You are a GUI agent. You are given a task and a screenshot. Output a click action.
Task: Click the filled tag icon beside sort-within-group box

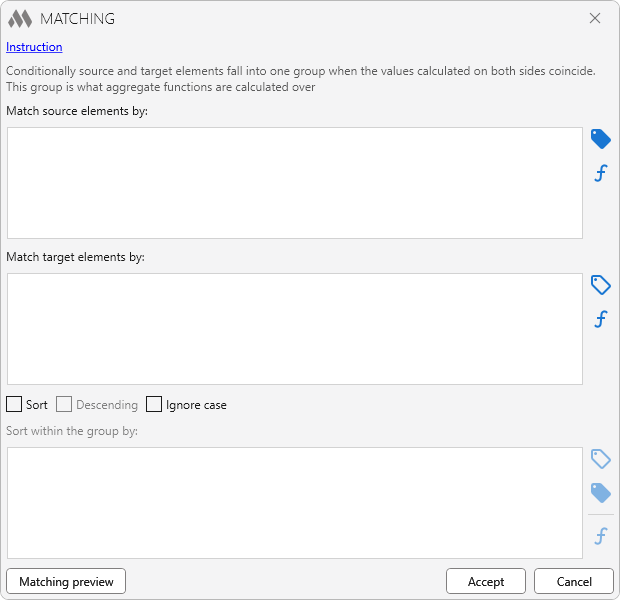pyautogui.click(x=600, y=492)
